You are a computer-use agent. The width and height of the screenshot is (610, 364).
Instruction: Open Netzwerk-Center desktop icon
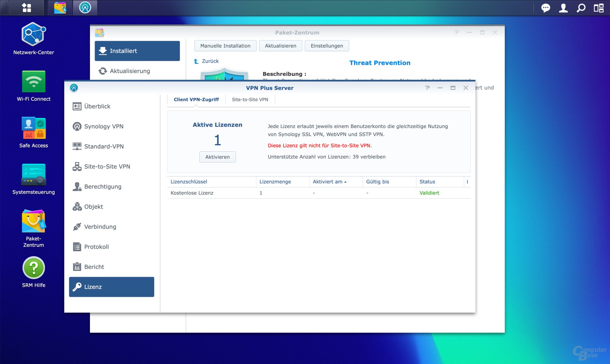coord(33,39)
